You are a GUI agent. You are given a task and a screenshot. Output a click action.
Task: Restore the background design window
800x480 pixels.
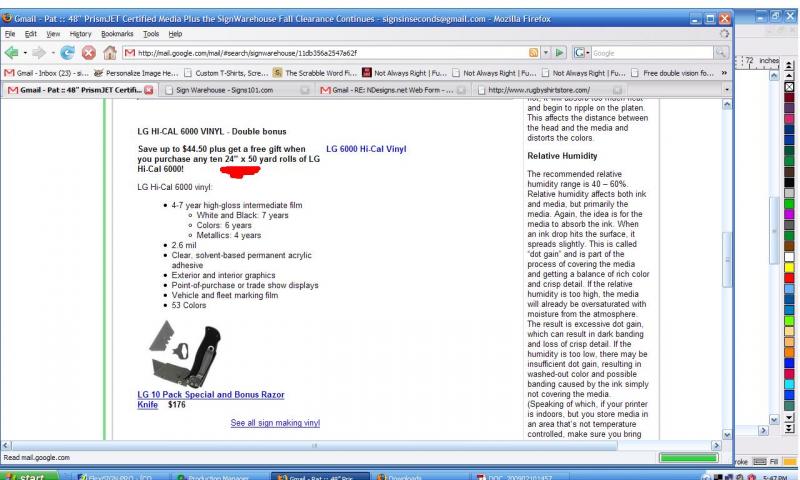point(775,16)
